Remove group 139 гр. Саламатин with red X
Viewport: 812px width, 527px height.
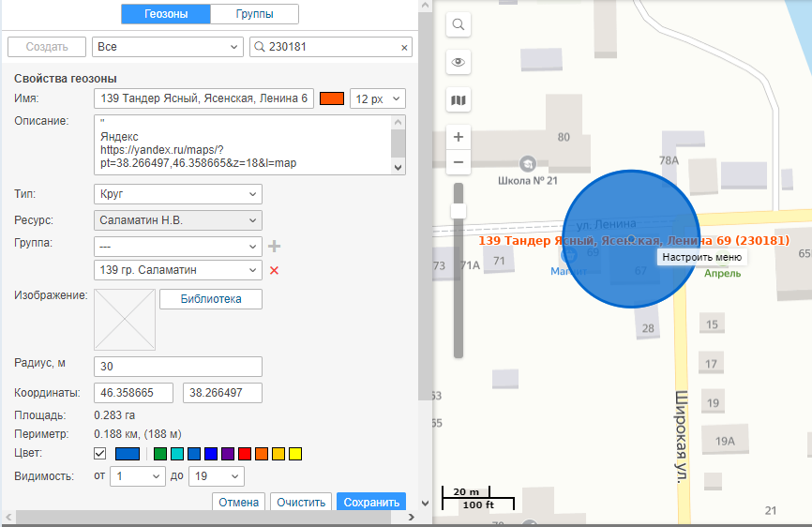pos(275,270)
